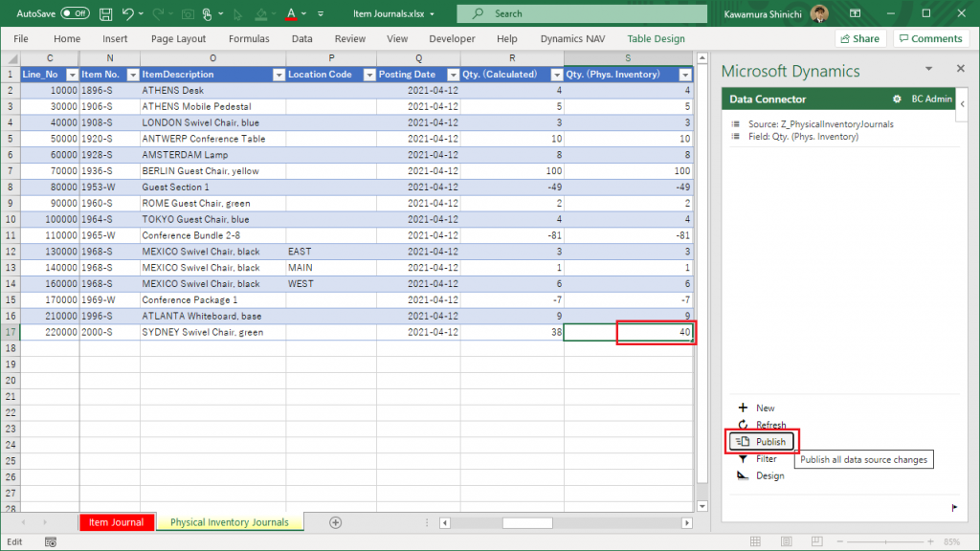
Task: Click the horizontal scrollbar thumb
Action: [527, 522]
